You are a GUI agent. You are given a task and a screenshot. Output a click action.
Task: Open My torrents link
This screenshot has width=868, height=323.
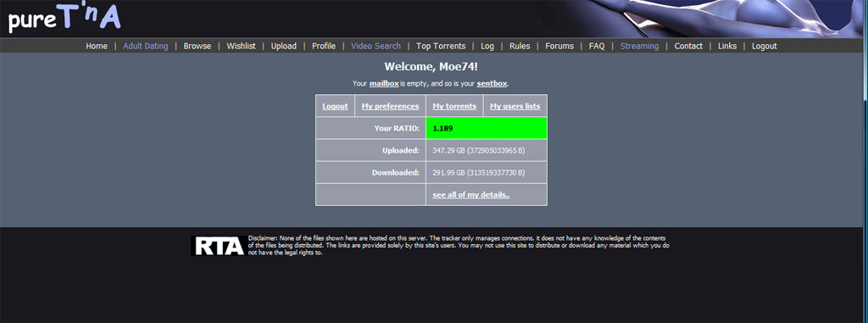454,106
